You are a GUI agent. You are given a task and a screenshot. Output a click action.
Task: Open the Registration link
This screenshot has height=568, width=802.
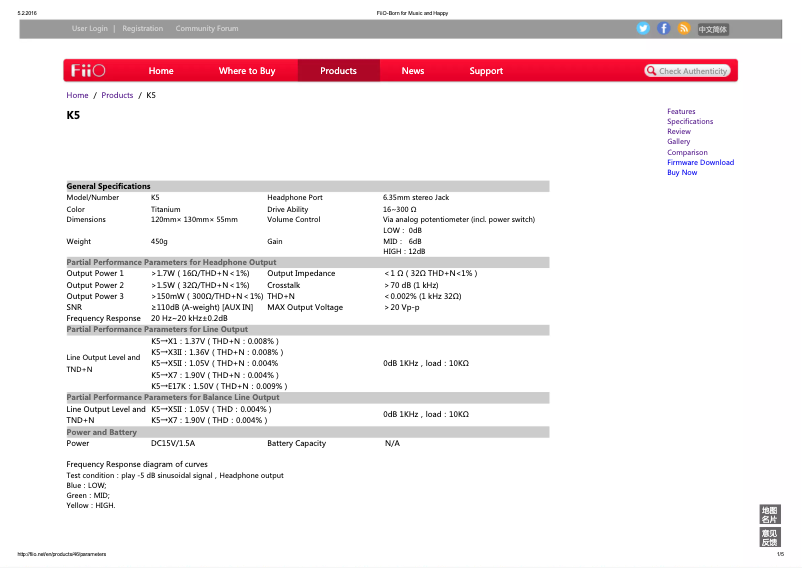(x=142, y=29)
